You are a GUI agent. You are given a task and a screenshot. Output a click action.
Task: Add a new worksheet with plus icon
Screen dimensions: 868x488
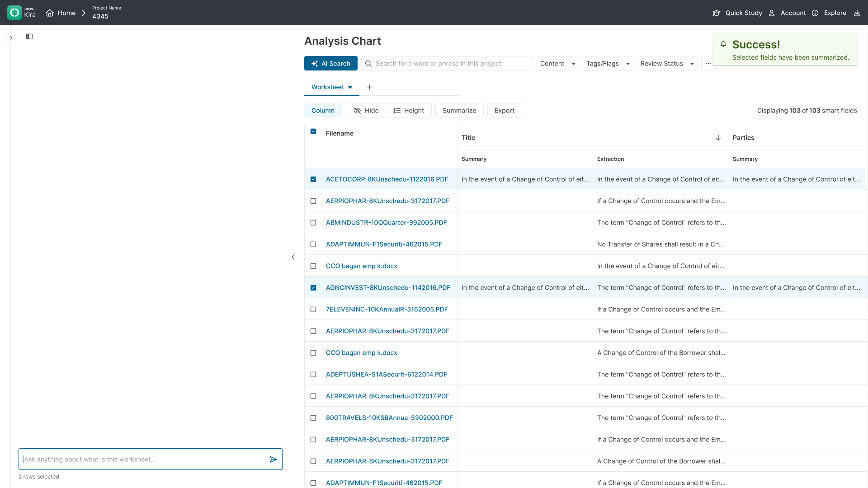(369, 87)
